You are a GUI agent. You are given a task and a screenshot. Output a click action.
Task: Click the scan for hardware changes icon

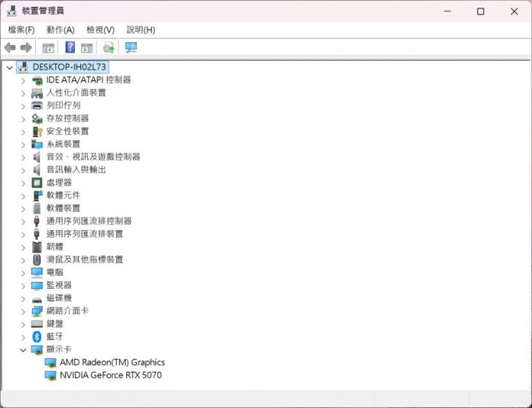pos(131,48)
